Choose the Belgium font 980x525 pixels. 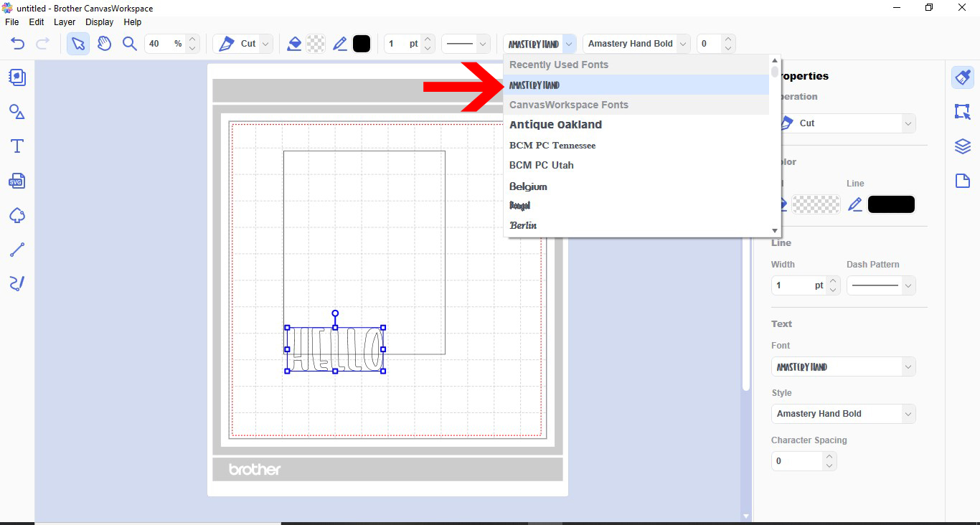click(x=636, y=186)
